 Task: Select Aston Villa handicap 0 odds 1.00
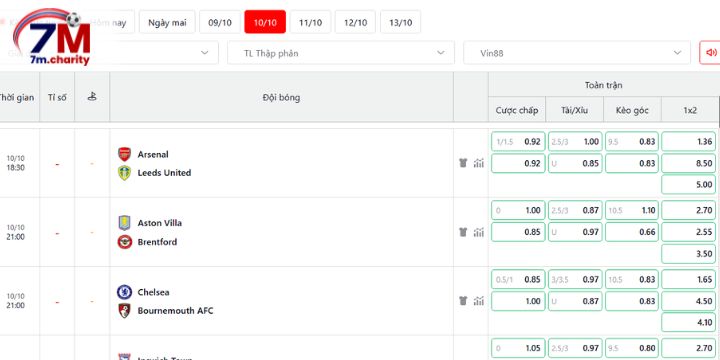click(518, 210)
